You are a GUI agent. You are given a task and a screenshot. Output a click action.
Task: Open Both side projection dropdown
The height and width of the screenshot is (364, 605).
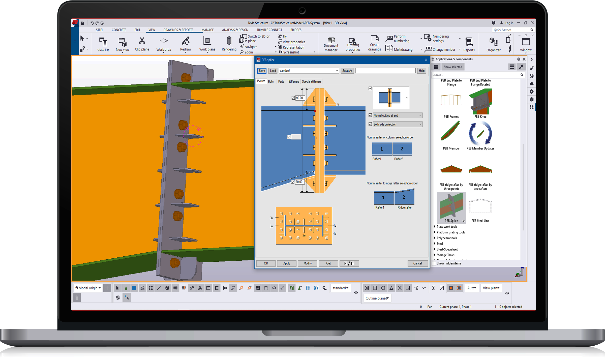point(398,124)
